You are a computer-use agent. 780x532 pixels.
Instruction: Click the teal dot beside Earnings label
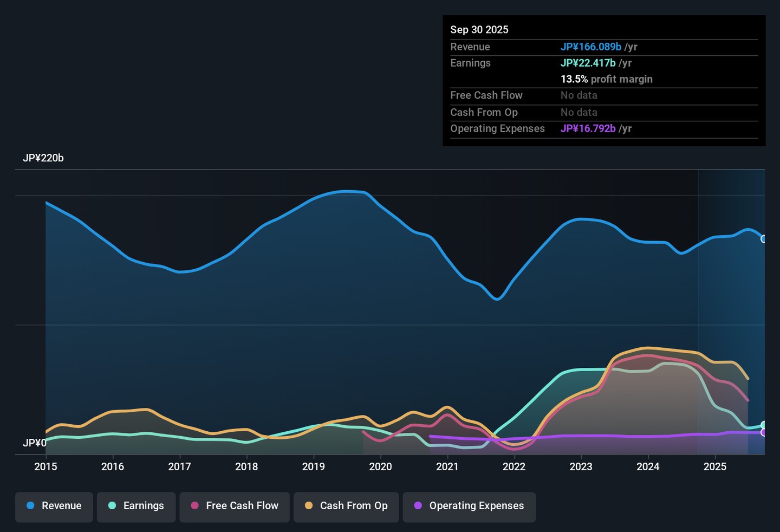click(x=112, y=505)
